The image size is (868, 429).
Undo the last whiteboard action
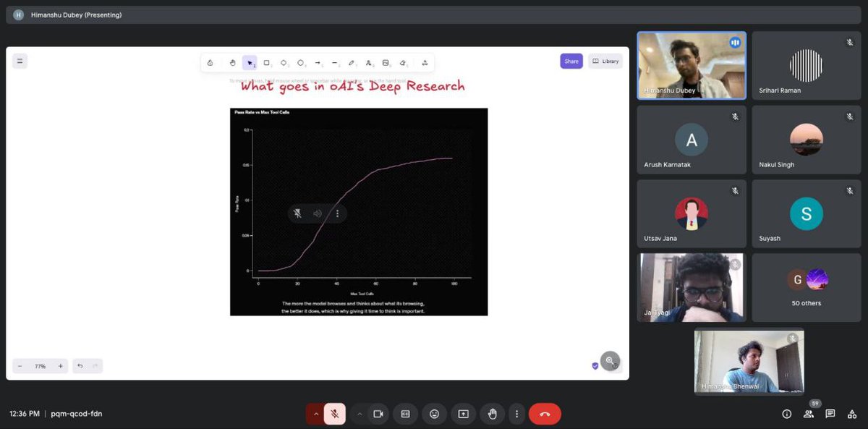[x=80, y=366]
